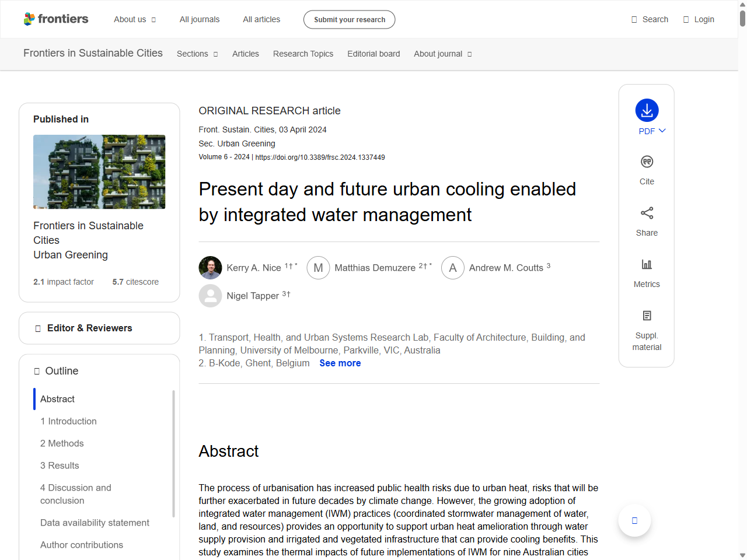Screen dimensions: 747x560
Task: Open the Editorial board page
Action: [x=373, y=54]
